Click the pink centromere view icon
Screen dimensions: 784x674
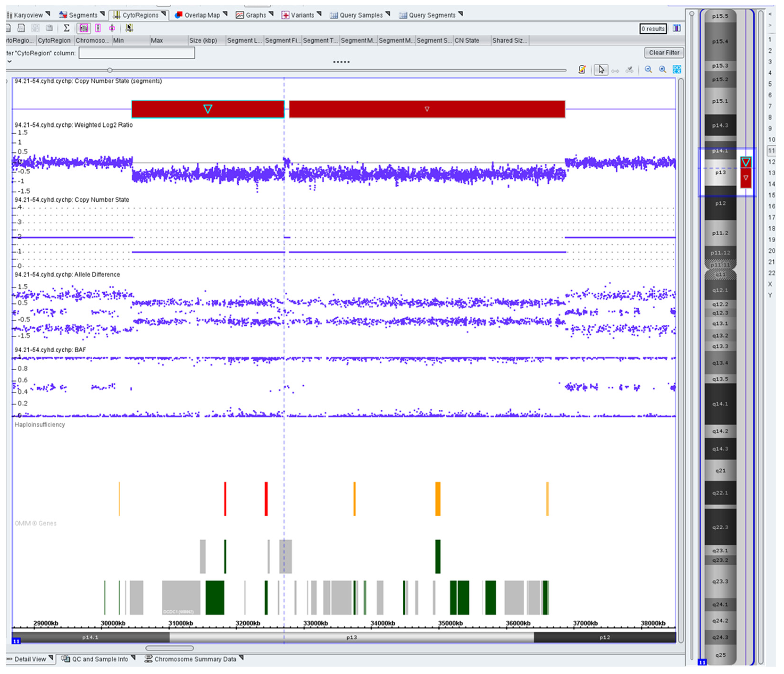(x=112, y=28)
